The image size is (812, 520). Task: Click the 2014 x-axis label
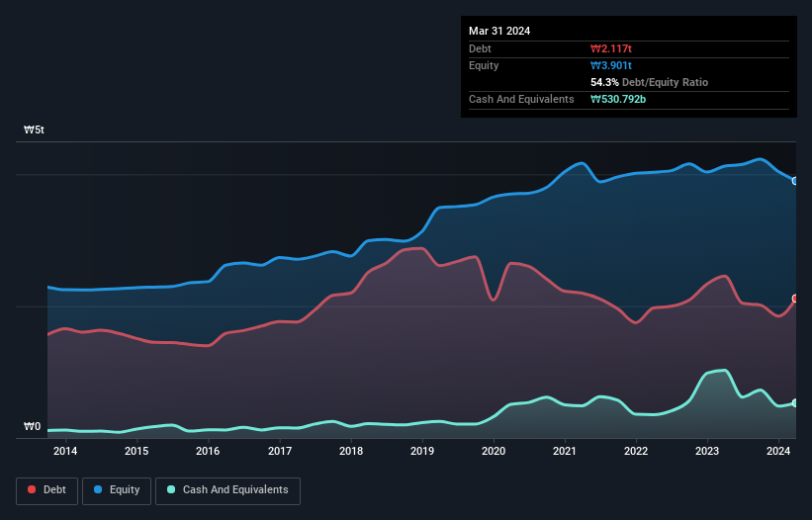pyautogui.click(x=65, y=451)
